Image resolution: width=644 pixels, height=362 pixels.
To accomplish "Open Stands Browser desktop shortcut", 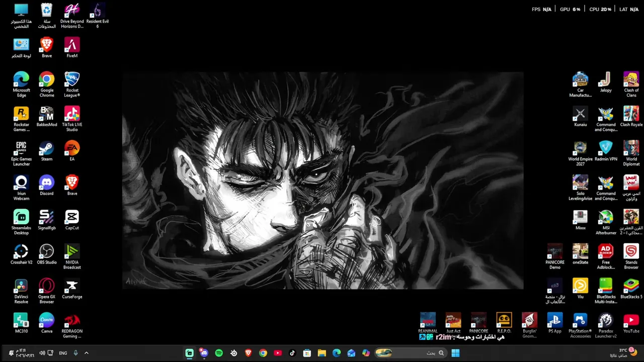I will click(x=631, y=256).
